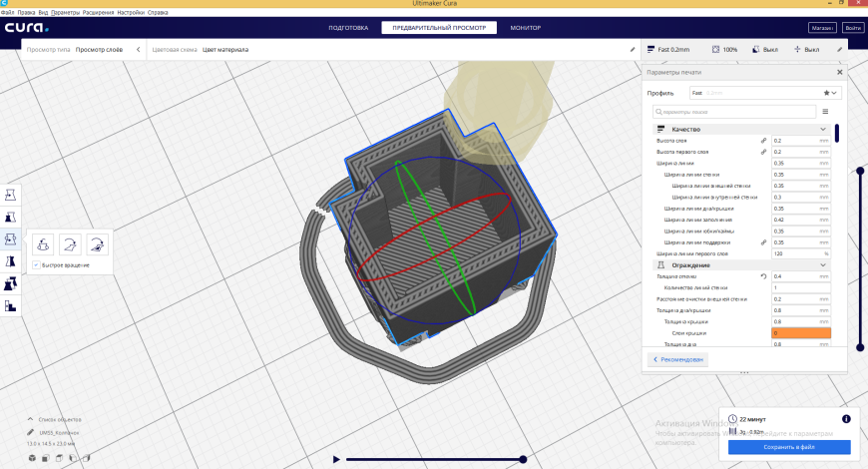
Task: Click Сохранить в файл button
Action: tap(789, 447)
